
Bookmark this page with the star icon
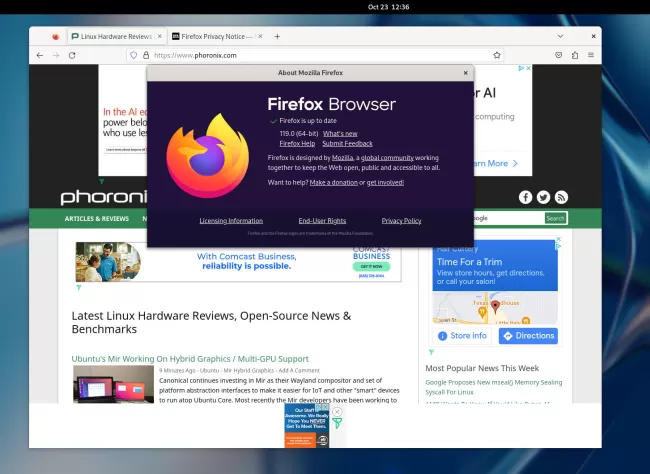[497, 55]
